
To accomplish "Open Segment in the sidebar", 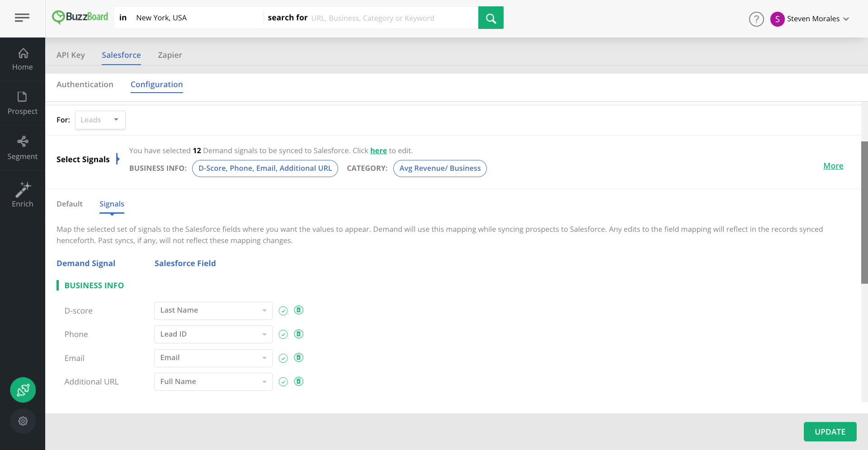I will pyautogui.click(x=23, y=148).
